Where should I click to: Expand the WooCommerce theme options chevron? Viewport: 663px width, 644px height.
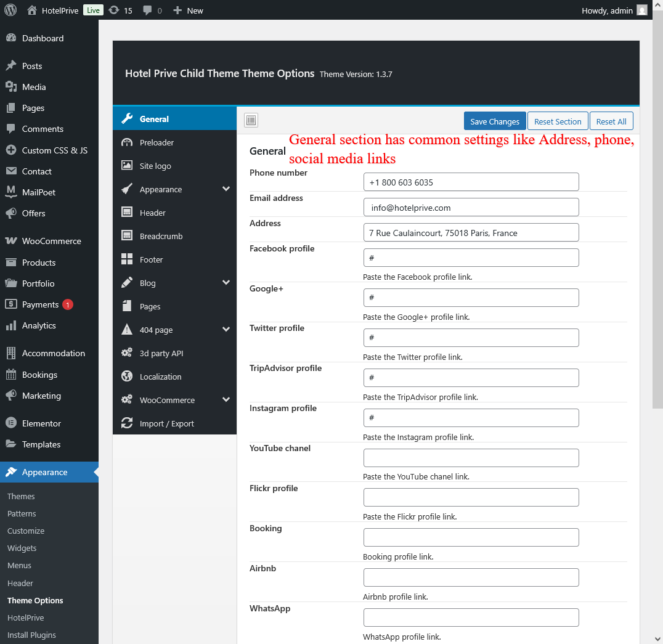pos(226,400)
